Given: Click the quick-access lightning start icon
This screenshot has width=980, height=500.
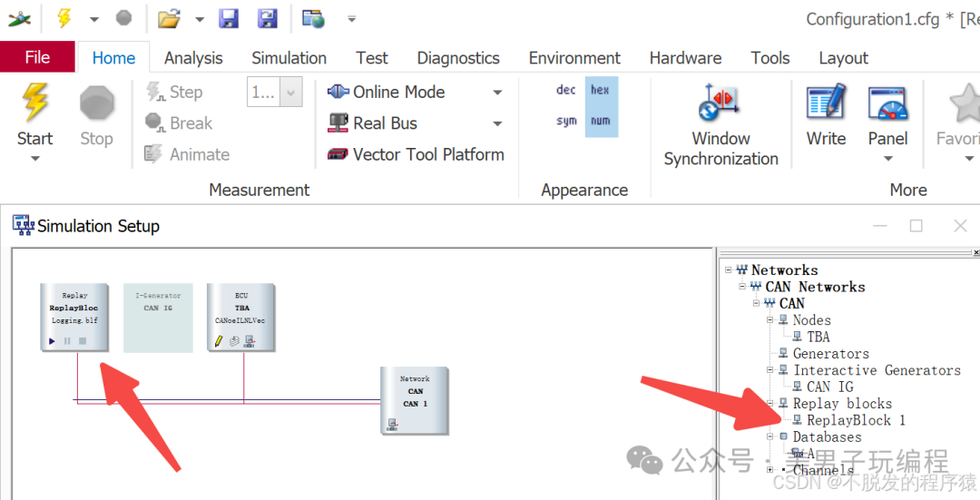Looking at the screenshot, I should pyautogui.click(x=64, y=18).
